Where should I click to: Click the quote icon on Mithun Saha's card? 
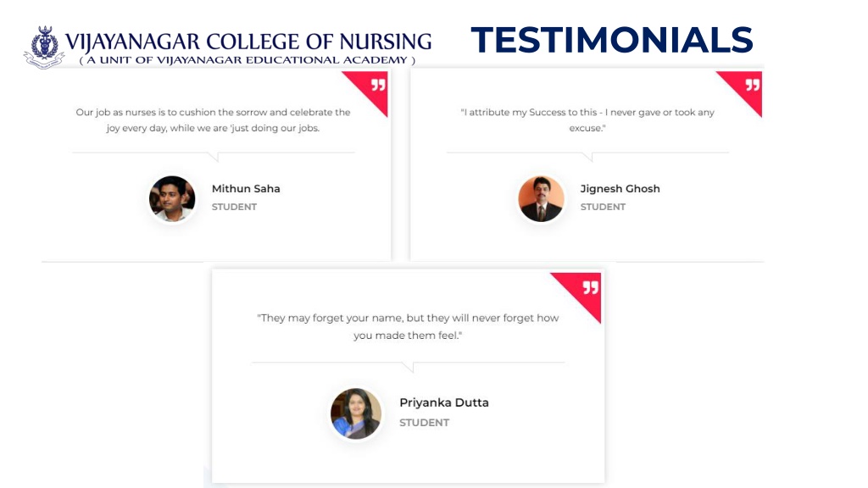pos(378,85)
